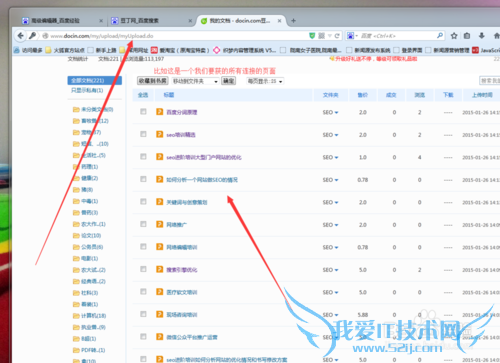Open the 新闻源发布系统 bookmark

(368, 50)
